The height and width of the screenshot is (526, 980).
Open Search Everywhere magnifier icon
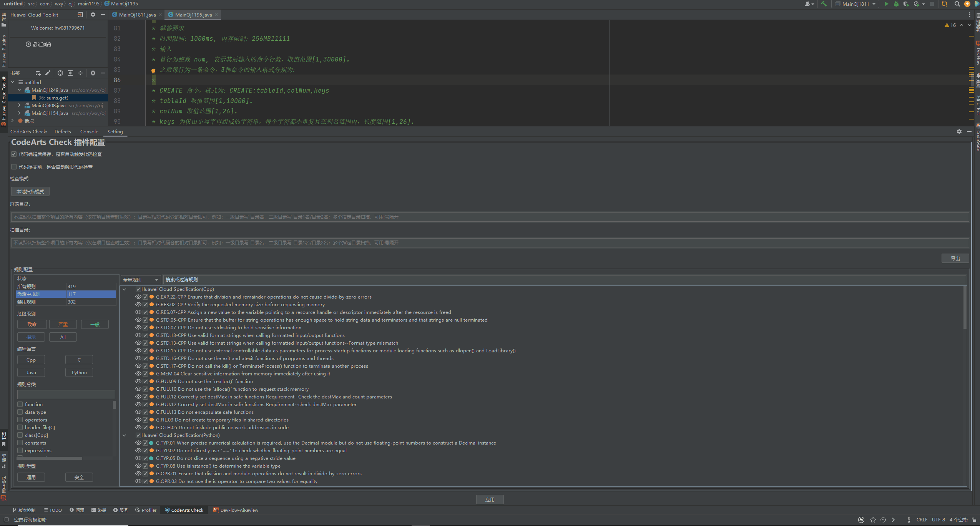(957, 4)
